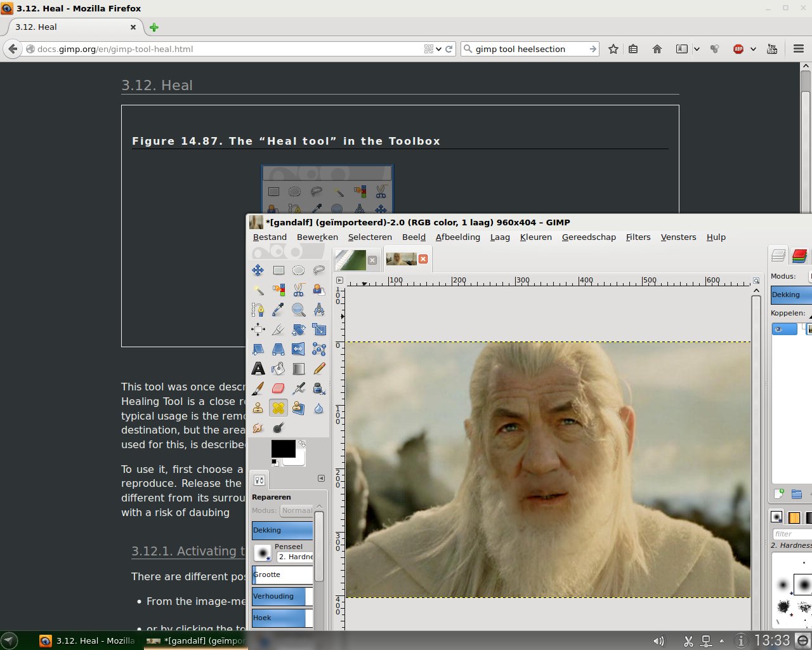
Task: Select the Cage Transform tool
Action: point(318,349)
